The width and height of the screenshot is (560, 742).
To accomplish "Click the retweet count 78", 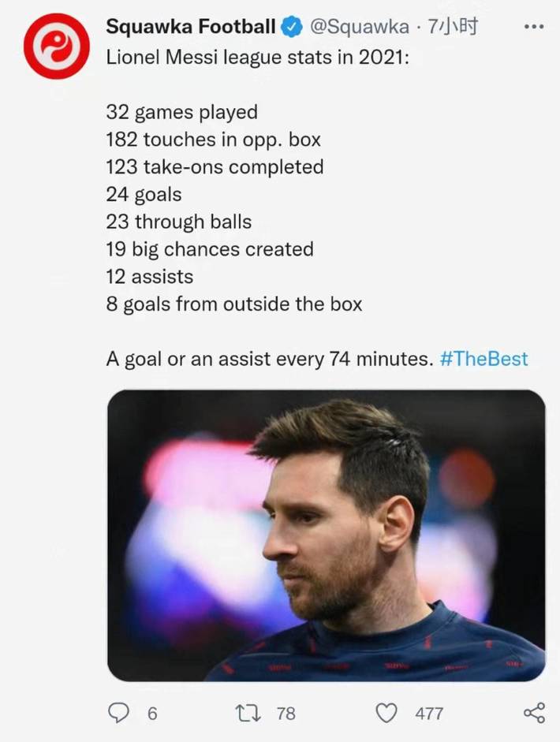I will (x=286, y=714).
